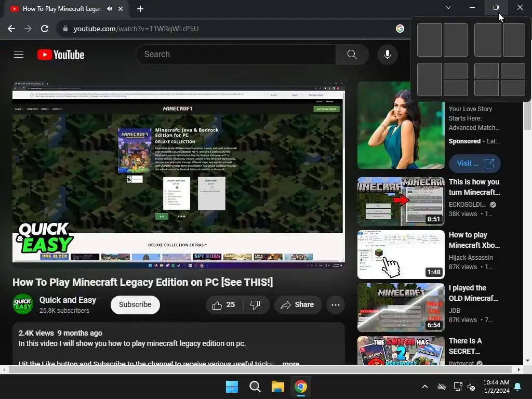Click the ECKOSOLDI channel name

[467, 204]
